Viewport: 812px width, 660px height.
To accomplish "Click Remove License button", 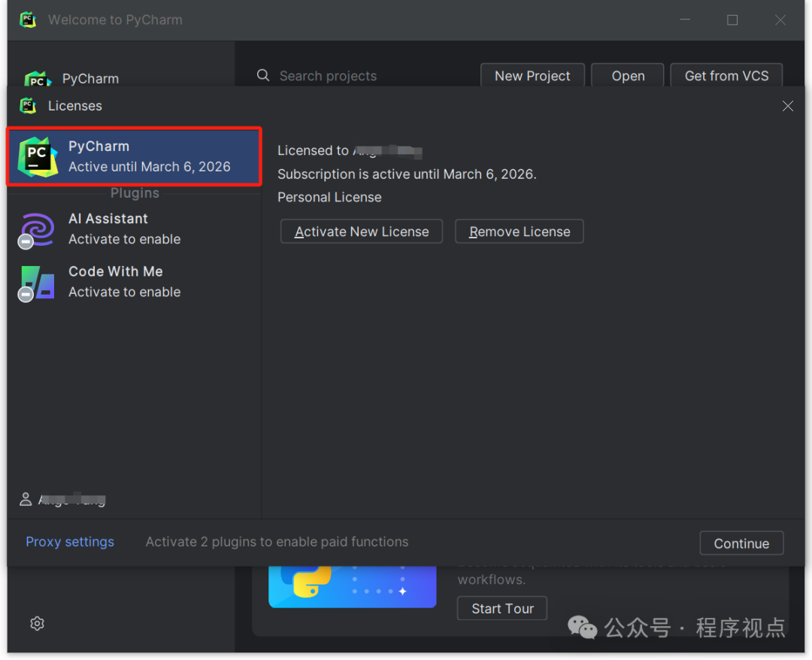I will pos(520,232).
